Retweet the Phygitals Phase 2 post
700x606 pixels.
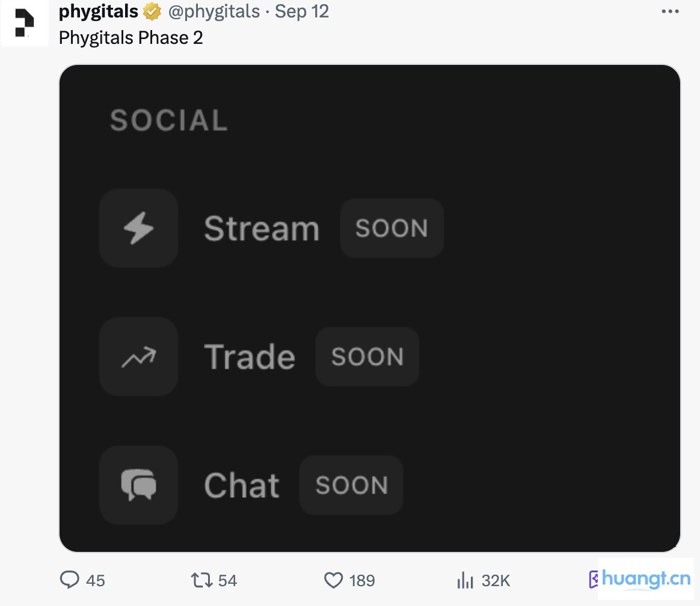point(201,580)
